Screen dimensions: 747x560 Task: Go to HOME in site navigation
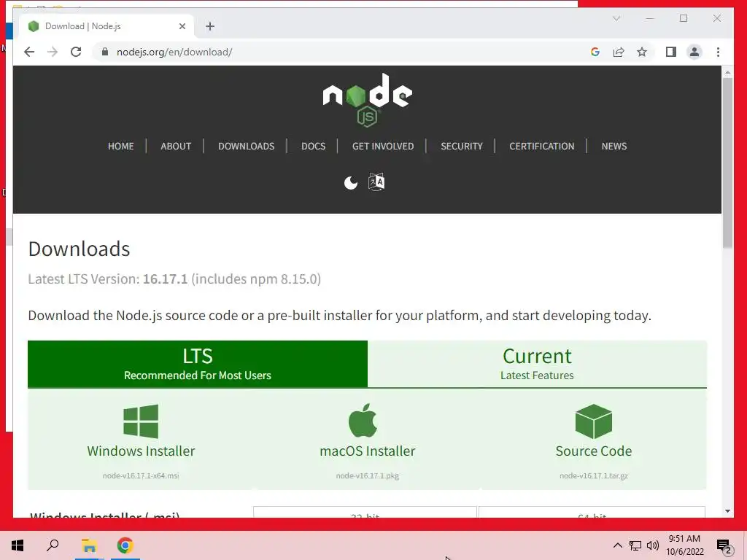pyautogui.click(x=120, y=146)
